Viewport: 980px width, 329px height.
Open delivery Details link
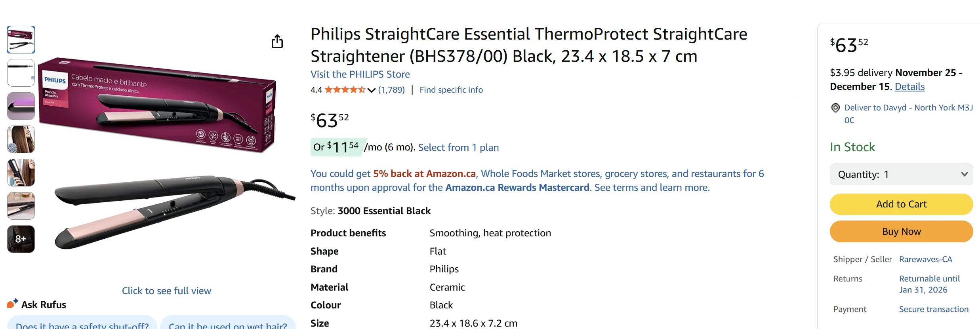pyautogui.click(x=909, y=86)
